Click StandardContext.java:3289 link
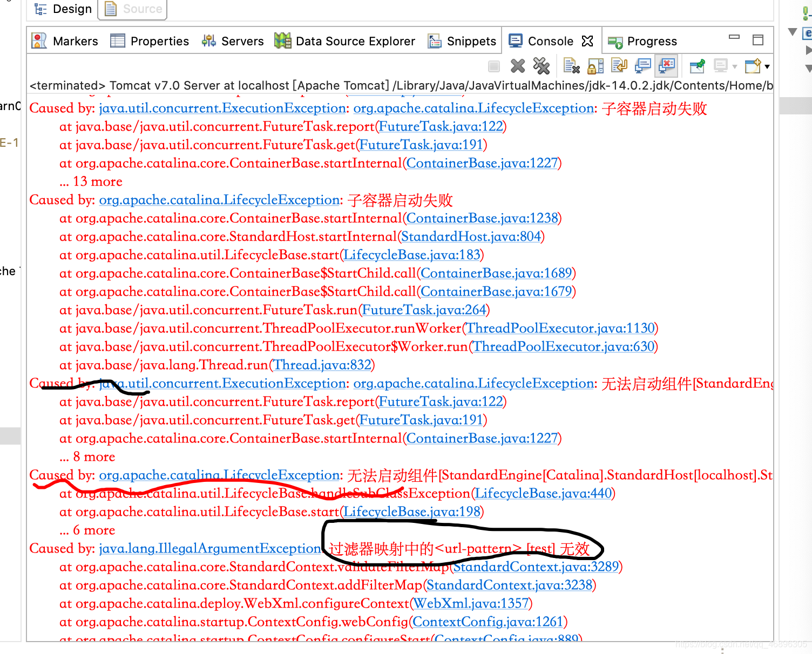Image resolution: width=812 pixels, height=654 pixels. 536,567
